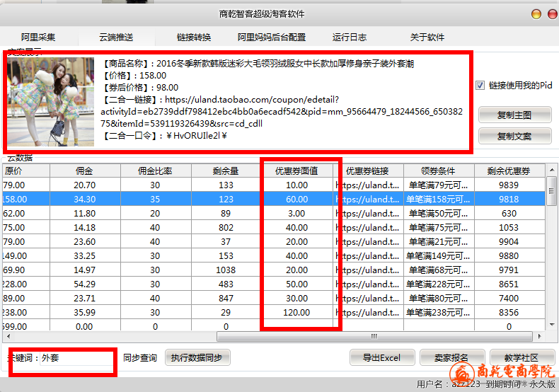Click the coupon value cell 3.00
Image resolution: width=559 pixels, height=392 pixels.
click(x=296, y=213)
